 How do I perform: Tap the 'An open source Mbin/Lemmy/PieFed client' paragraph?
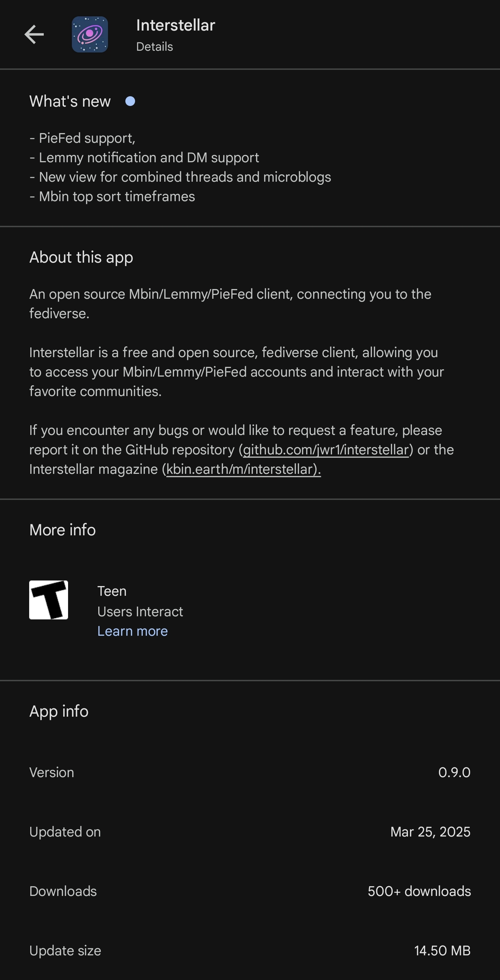[231, 304]
